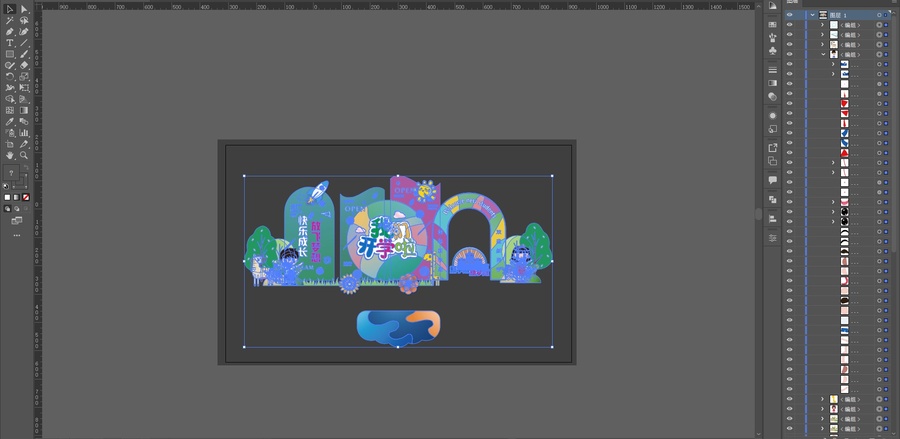Viewport: 900px width, 439px height.
Task: Select the Symbol Sprayer tool
Action: tap(10, 133)
